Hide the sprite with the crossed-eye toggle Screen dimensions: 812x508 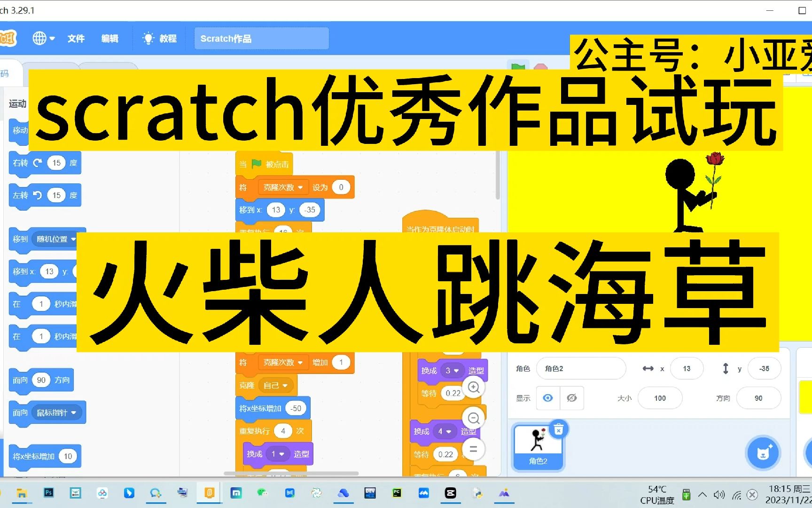pos(571,398)
